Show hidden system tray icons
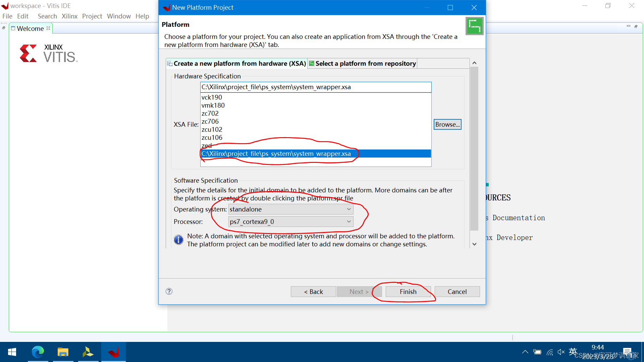 pyautogui.click(x=525, y=352)
